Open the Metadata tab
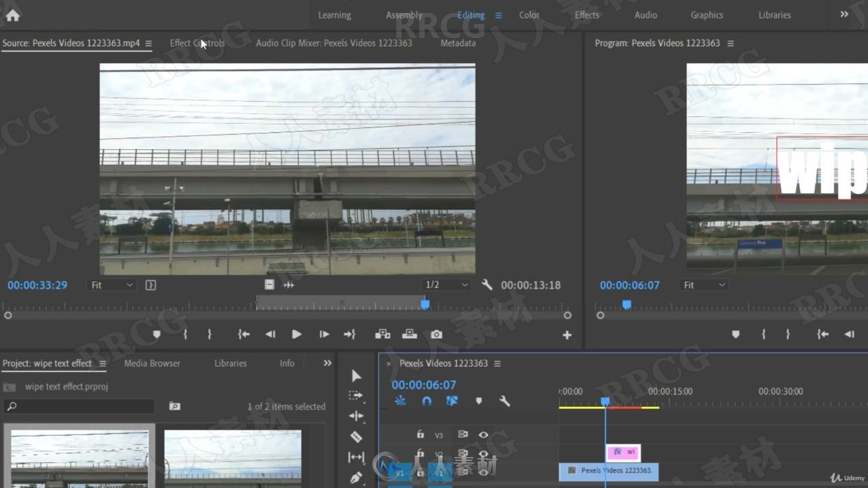 (458, 43)
